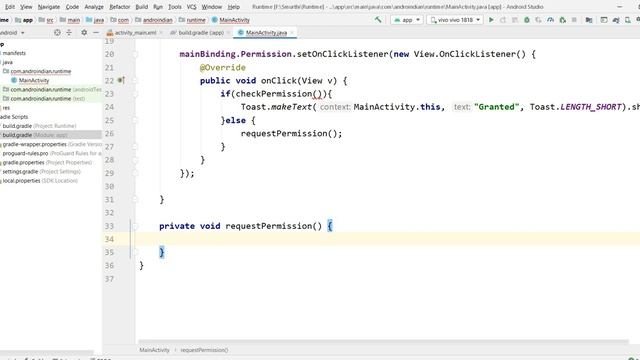Select settings.gradle in project tree
Viewport: 640px width, 360px height.
tap(41, 171)
